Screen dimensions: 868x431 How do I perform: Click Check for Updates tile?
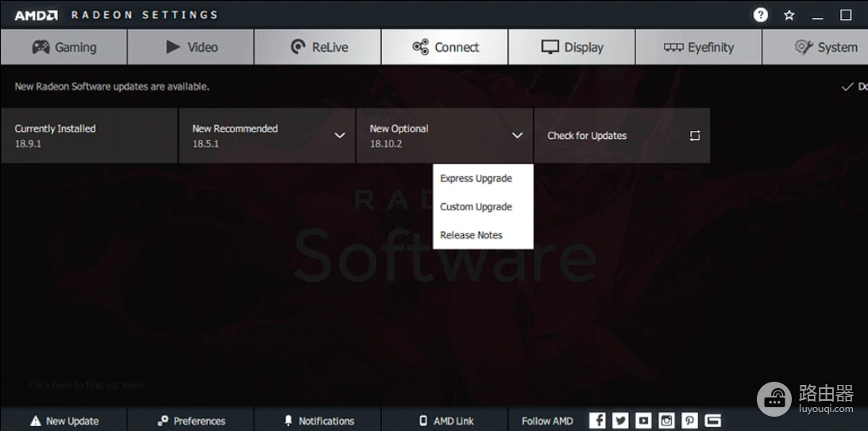tap(623, 136)
